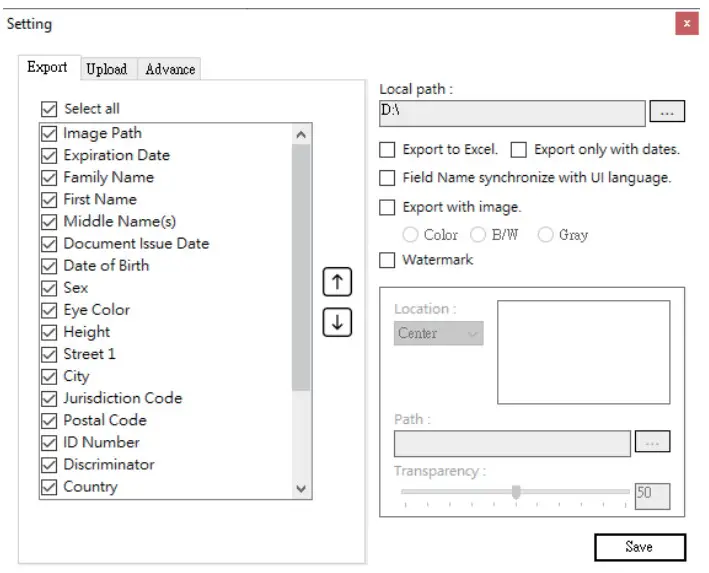Toggle the Select all checkbox

49,109
